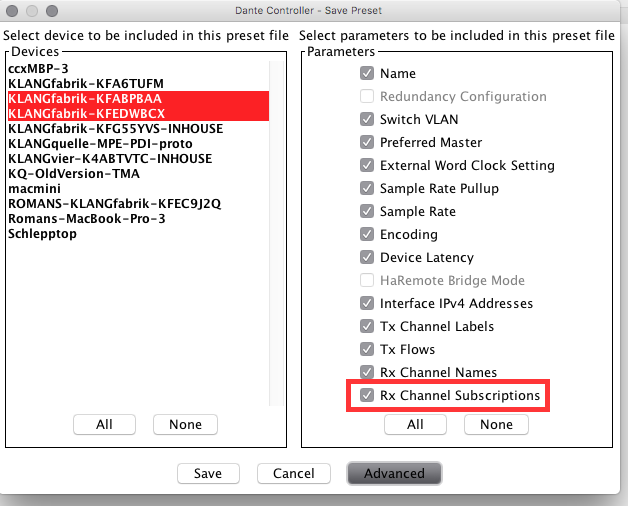The image size is (628, 506).
Task: Click None under Devices list
Action: pyautogui.click(x=185, y=424)
